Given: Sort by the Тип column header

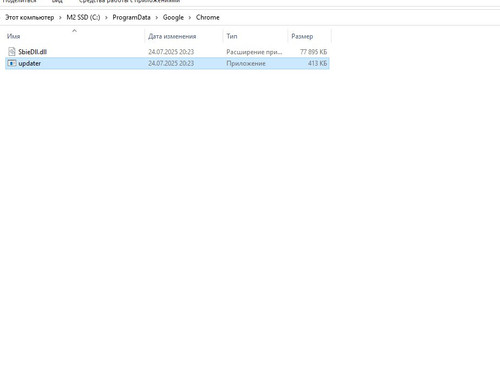Looking at the screenshot, I should pos(232,36).
